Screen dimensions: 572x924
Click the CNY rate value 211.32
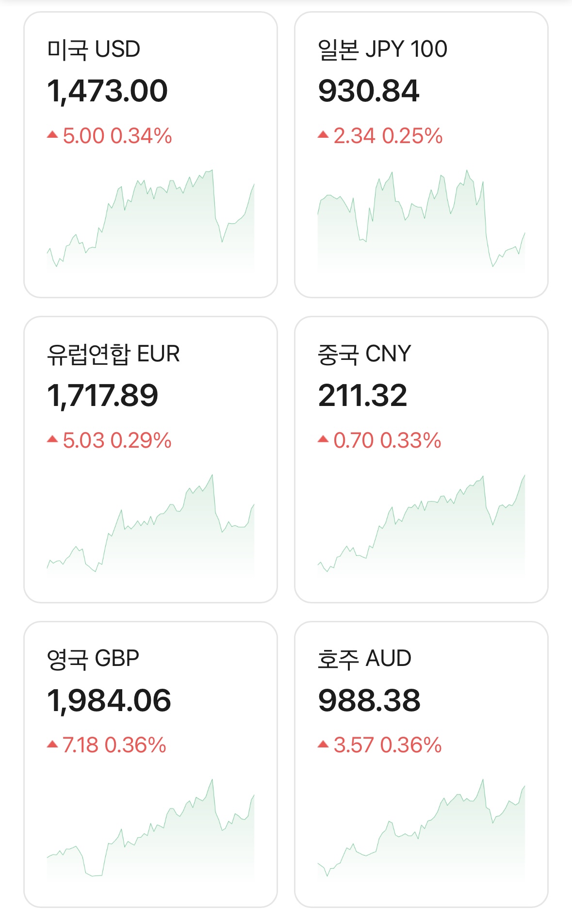click(x=362, y=395)
